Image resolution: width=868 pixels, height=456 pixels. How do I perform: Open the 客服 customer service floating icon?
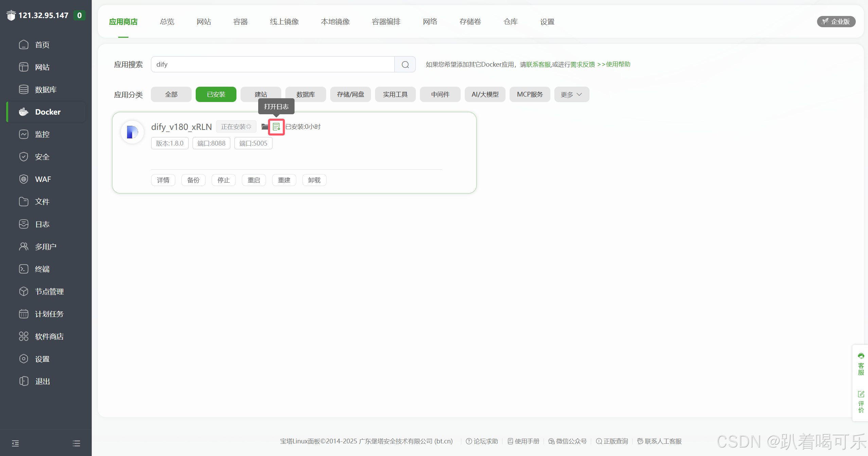[x=861, y=364]
